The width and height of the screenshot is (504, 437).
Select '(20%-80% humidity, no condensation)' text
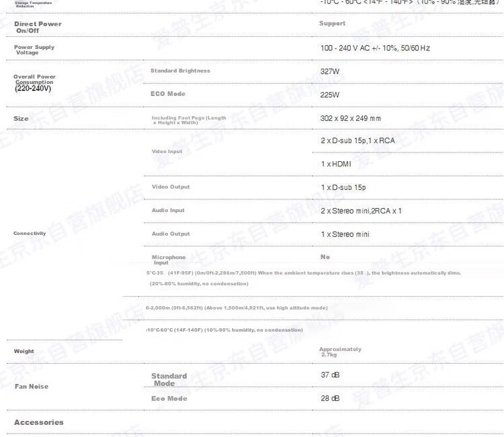(x=199, y=284)
